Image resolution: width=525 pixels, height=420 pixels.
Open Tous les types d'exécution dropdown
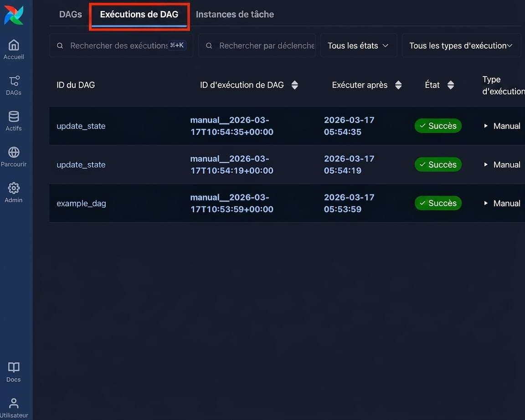tap(461, 46)
